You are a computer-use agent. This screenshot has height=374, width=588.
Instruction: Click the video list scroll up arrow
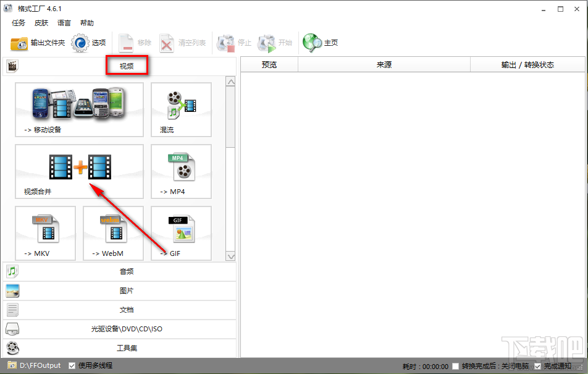[x=230, y=82]
